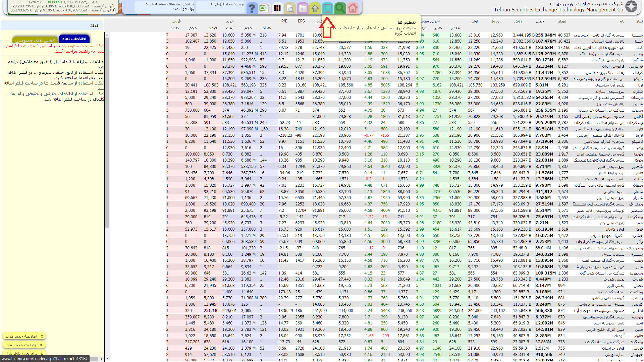Select volume value '255.048M' in first row
644x362 pixels.
click(546, 35)
